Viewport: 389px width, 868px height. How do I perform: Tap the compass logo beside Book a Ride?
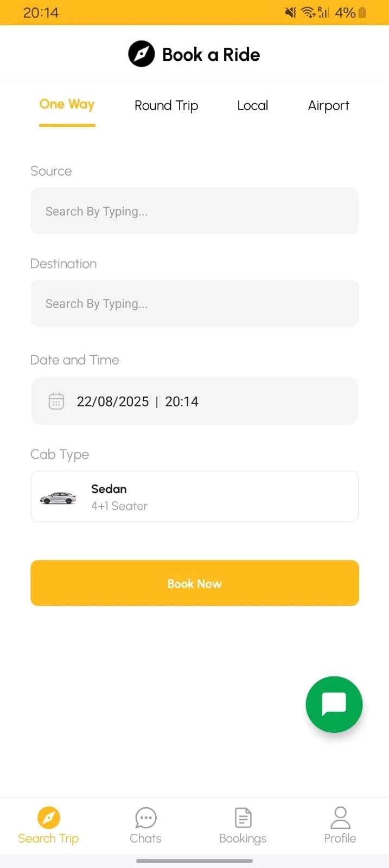tap(141, 54)
